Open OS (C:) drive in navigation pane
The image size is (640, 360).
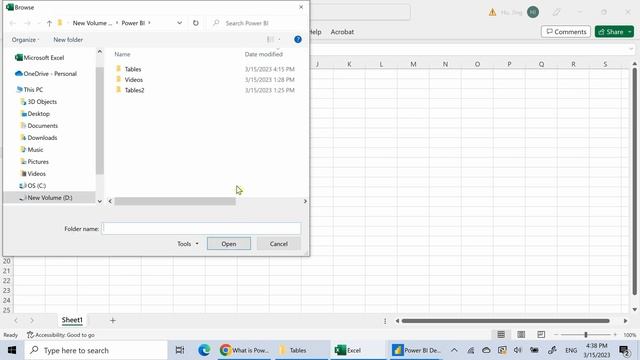point(36,186)
